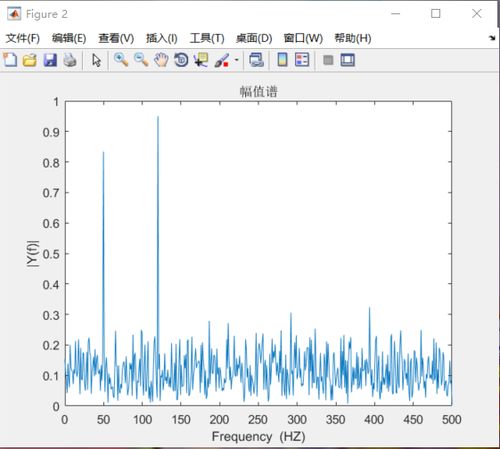Select the Edit Plot arrow tool
Viewport: 500px width, 449px height.
[96, 60]
